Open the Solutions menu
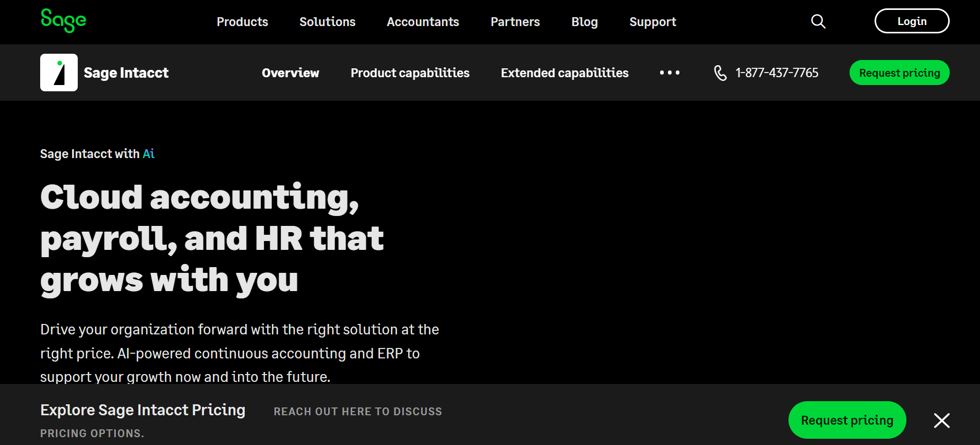 pyautogui.click(x=327, y=22)
